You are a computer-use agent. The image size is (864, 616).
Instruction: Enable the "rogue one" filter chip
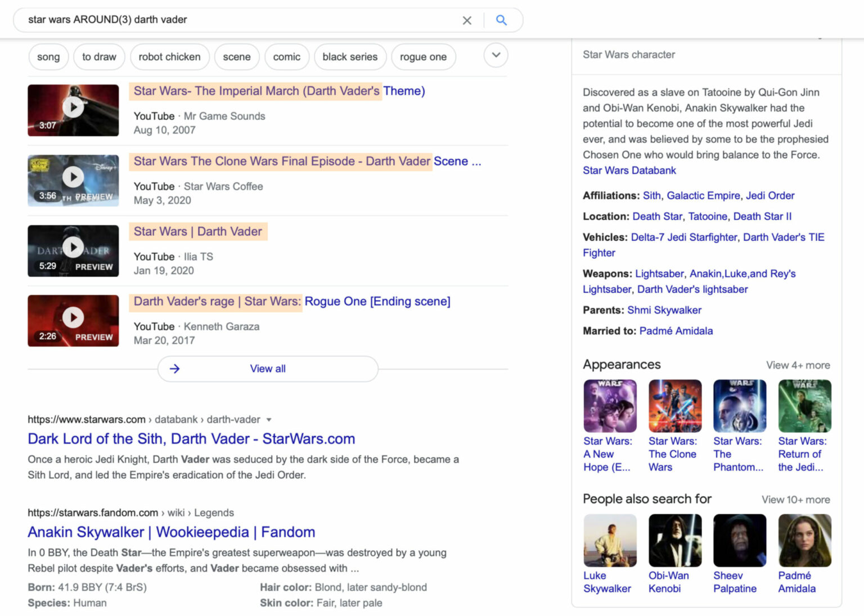(424, 56)
